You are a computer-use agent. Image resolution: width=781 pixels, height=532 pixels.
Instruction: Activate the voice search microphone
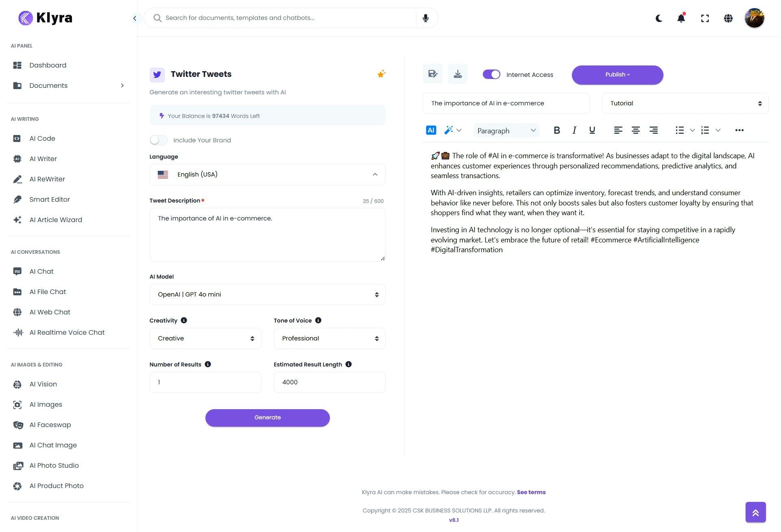425,18
